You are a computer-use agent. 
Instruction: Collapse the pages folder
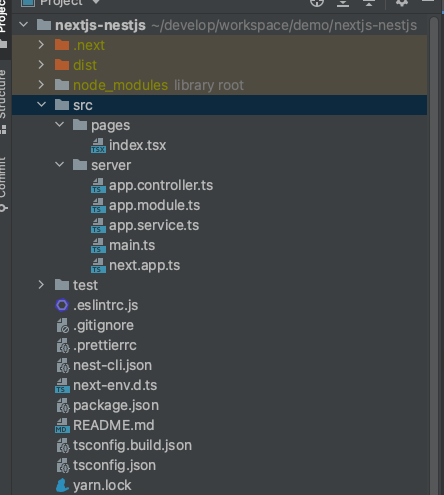coord(59,125)
